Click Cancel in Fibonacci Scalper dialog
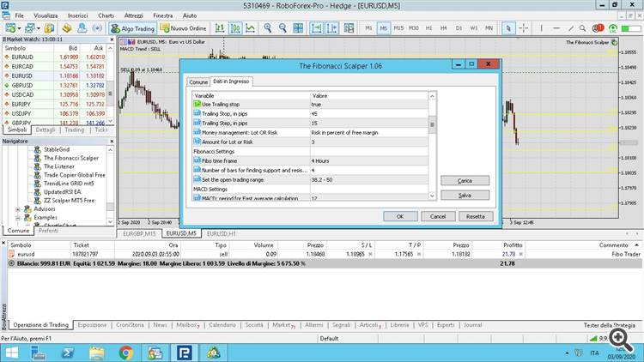Image resolution: width=644 pixels, height=362 pixels. pos(438,216)
